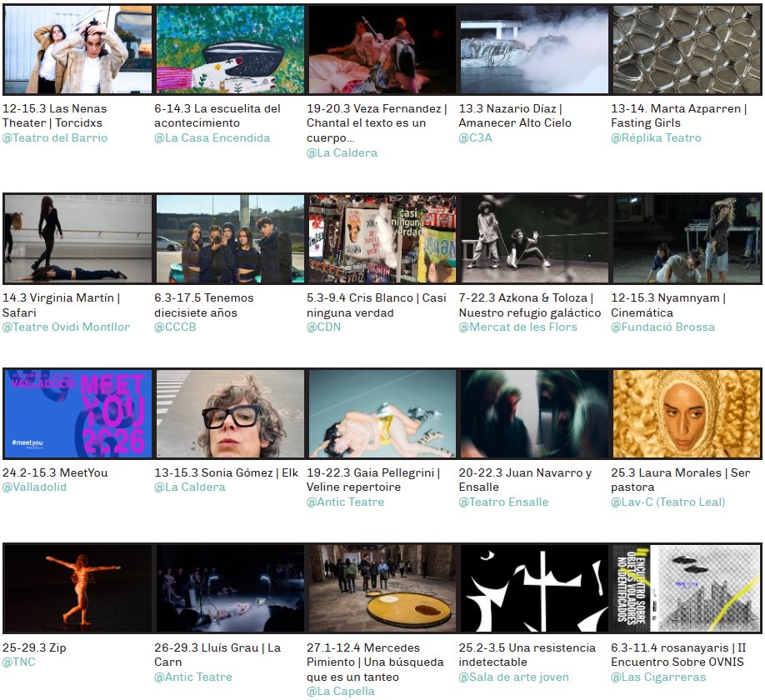Open the Lluís Grau La Carn thumbnail

(230, 588)
